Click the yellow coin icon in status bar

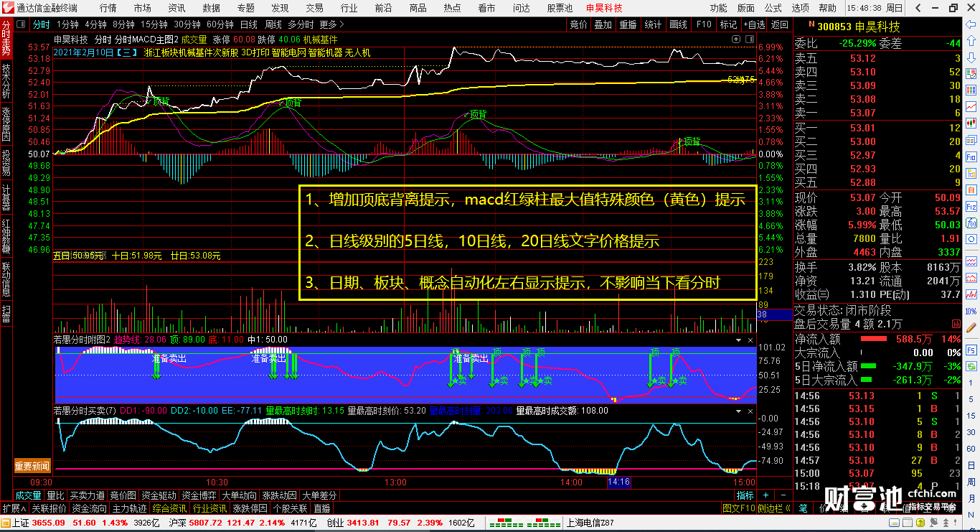click(920, 523)
